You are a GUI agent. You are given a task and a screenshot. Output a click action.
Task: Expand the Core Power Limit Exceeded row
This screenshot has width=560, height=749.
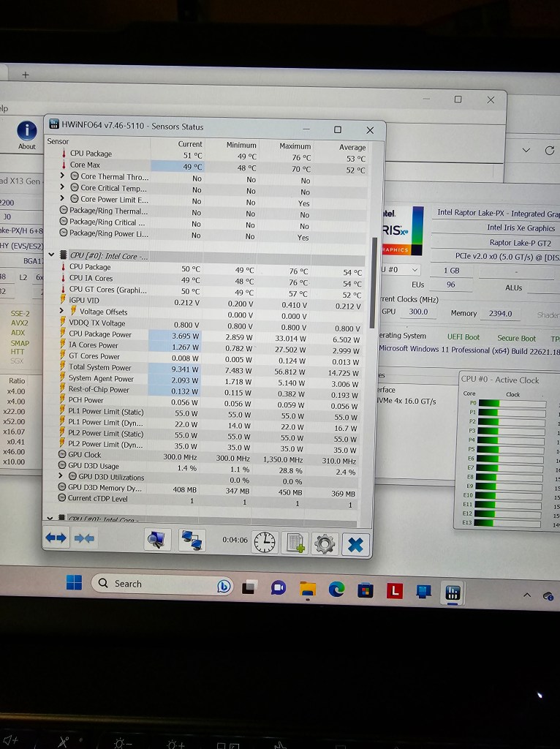click(x=64, y=199)
